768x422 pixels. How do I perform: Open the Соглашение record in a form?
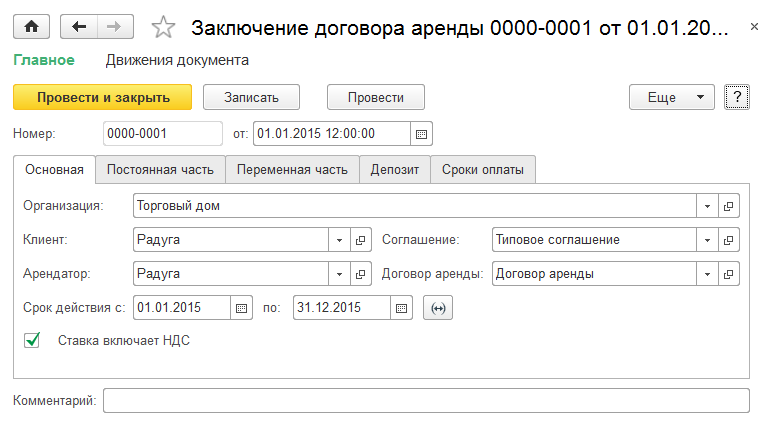click(728, 240)
